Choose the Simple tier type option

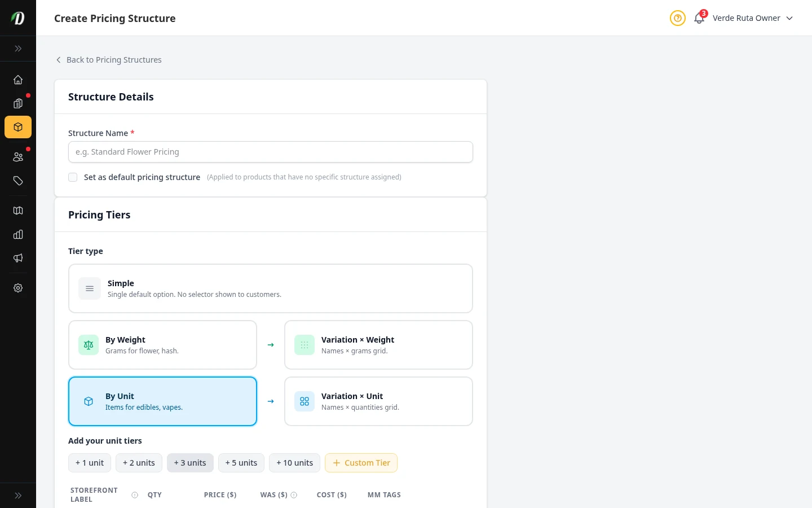click(x=271, y=288)
